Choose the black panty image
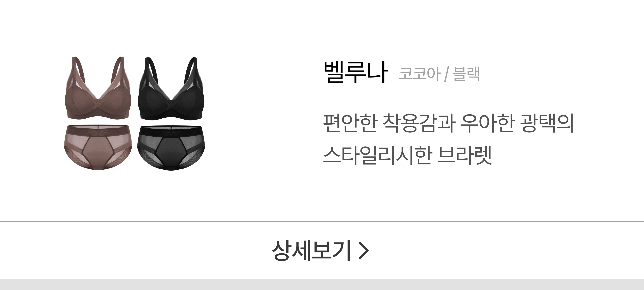This screenshot has width=644, height=290. click(x=171, y=148)
